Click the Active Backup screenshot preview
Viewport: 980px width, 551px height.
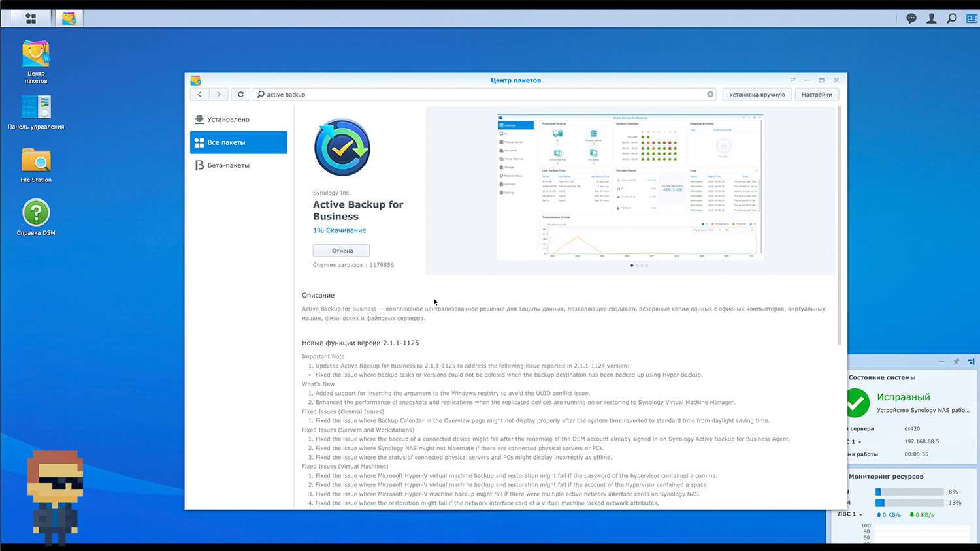click(630, 188)
